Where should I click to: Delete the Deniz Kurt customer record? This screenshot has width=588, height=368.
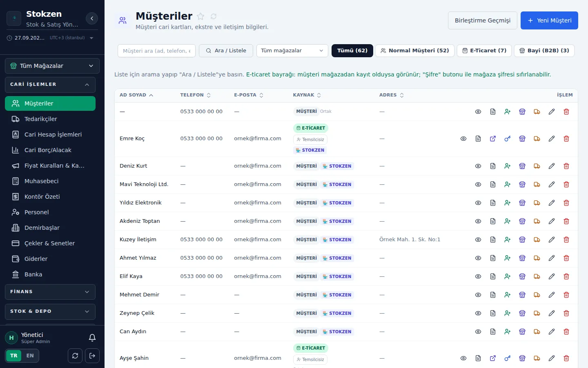pyautogui.click(x=566, y=166)
